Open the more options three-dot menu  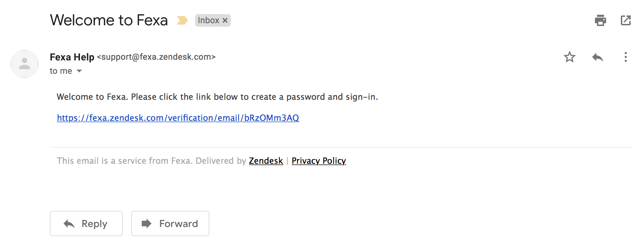(x=625, y=57)
